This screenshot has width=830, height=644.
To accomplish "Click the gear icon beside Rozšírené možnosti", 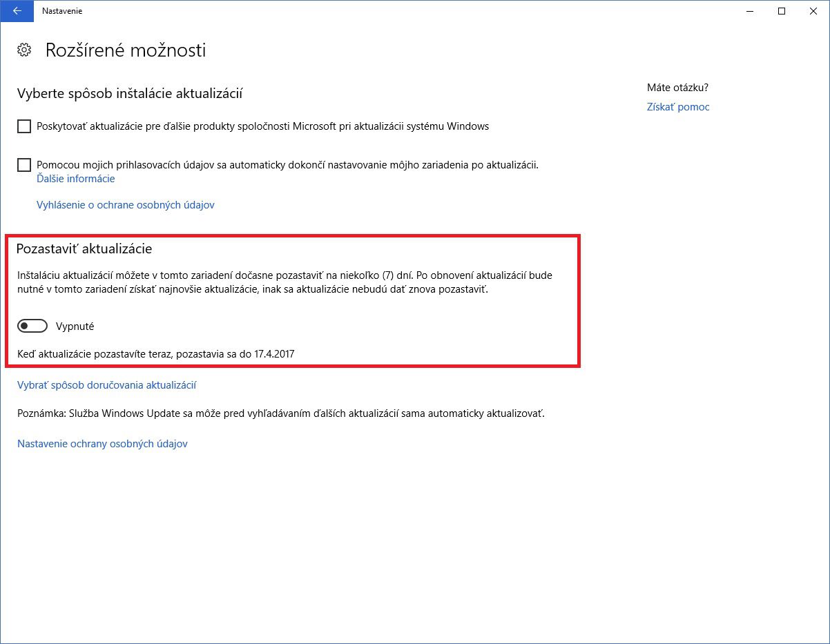I will tap(24, 50).
